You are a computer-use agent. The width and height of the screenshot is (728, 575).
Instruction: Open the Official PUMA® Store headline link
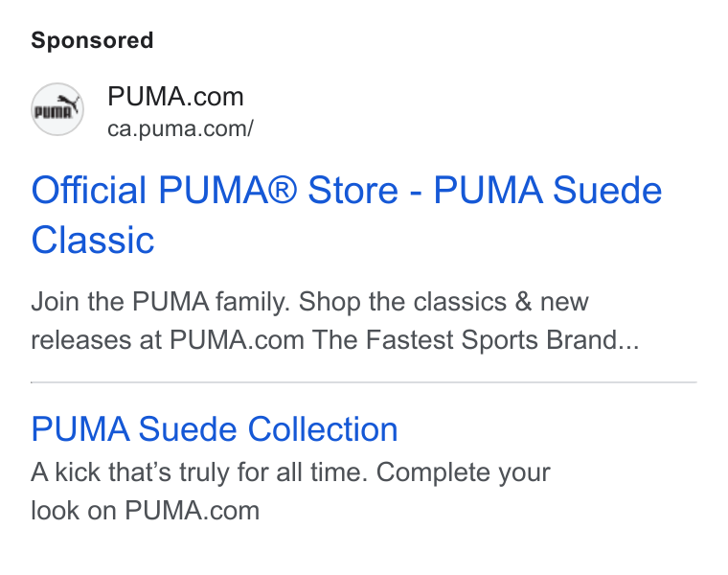click(x=347, y=215)
